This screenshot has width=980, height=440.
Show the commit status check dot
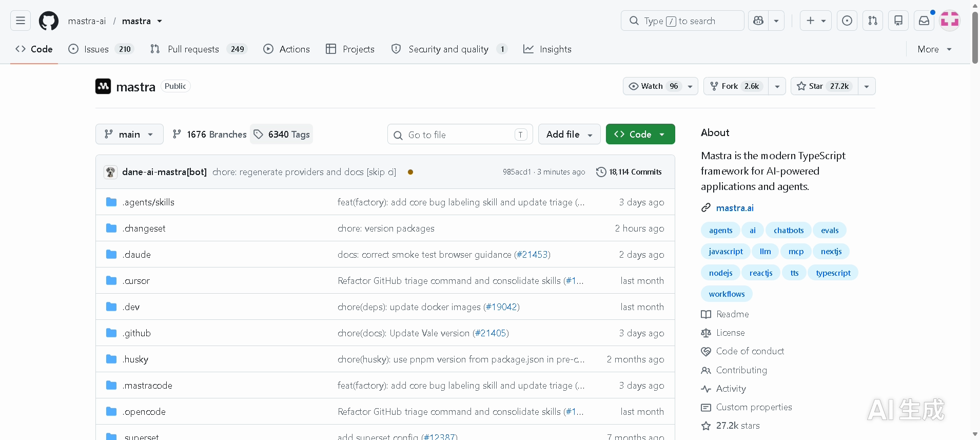click(x=410, y=172)
